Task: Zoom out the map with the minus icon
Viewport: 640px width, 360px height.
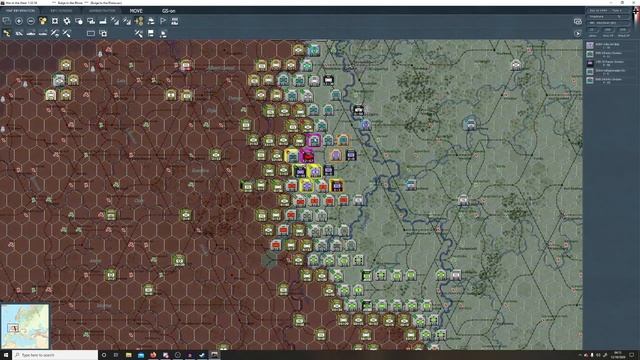Action: 31,21
